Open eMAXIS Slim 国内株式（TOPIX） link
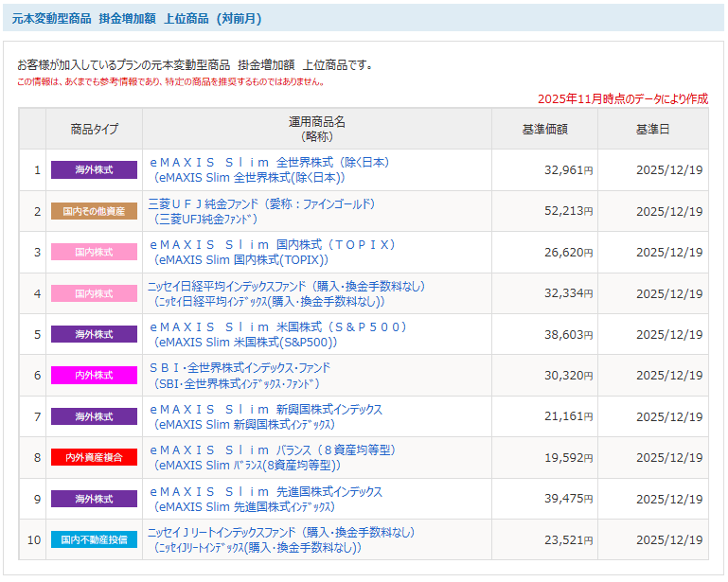Image resolution: width=728 pixels, height=582 pixels. click(273, 245)
